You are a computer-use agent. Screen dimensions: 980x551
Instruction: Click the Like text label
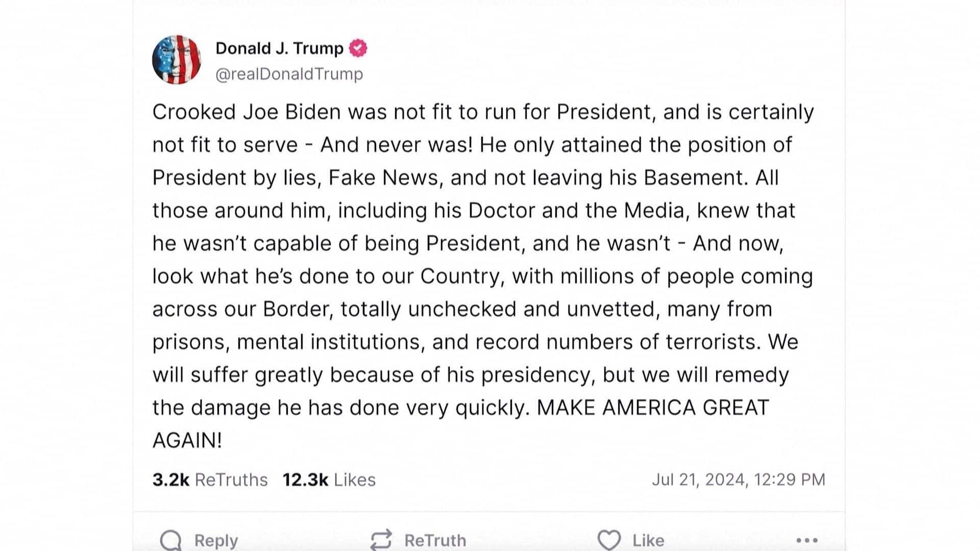point(648,540)
